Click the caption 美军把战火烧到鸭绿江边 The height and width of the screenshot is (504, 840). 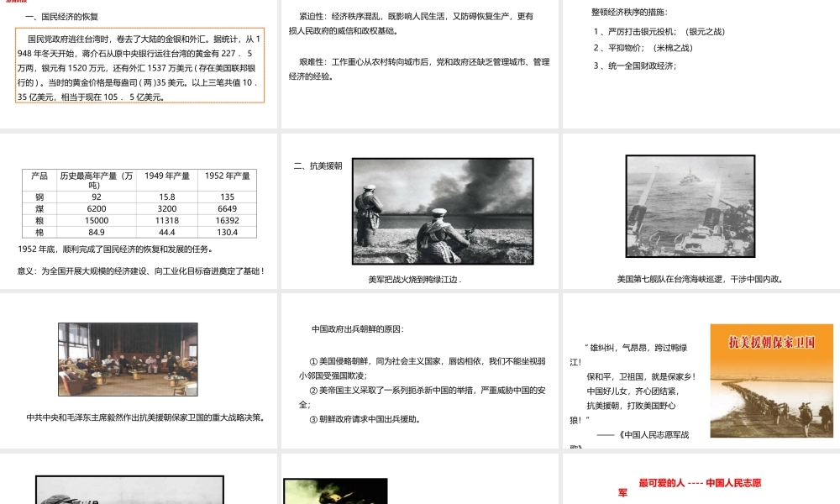(415, 279)
